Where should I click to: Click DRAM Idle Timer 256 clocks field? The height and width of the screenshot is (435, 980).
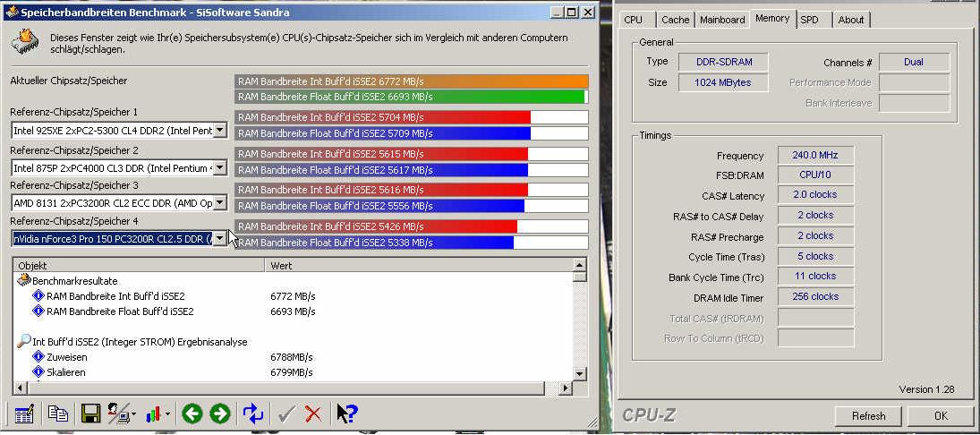tap(815, 297)
